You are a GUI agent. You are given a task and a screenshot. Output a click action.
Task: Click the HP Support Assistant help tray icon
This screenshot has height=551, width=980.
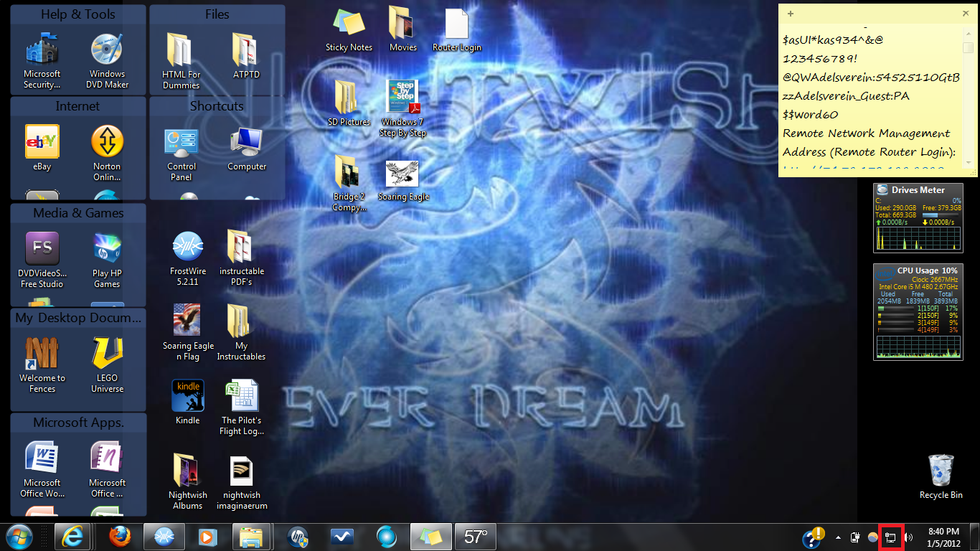[814, 537]
